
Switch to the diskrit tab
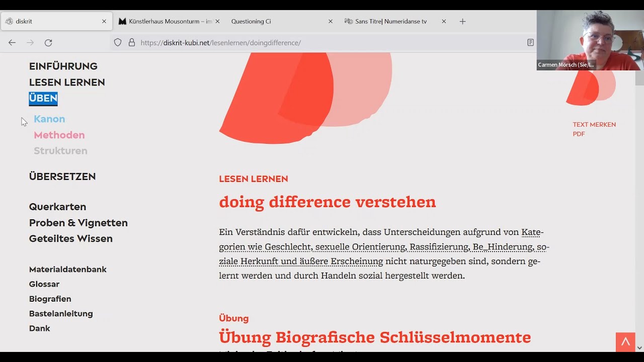pyautogui.click(x=56, y=21)
